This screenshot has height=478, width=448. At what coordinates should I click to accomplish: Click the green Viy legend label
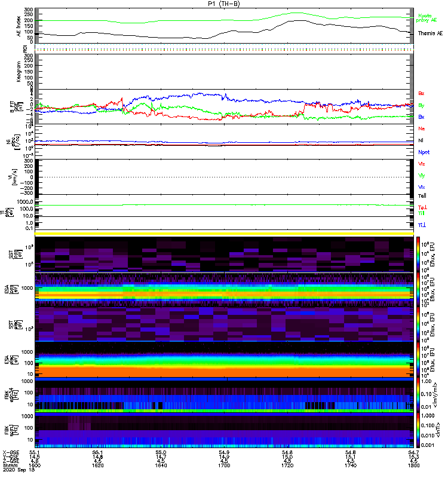(421, 176)
